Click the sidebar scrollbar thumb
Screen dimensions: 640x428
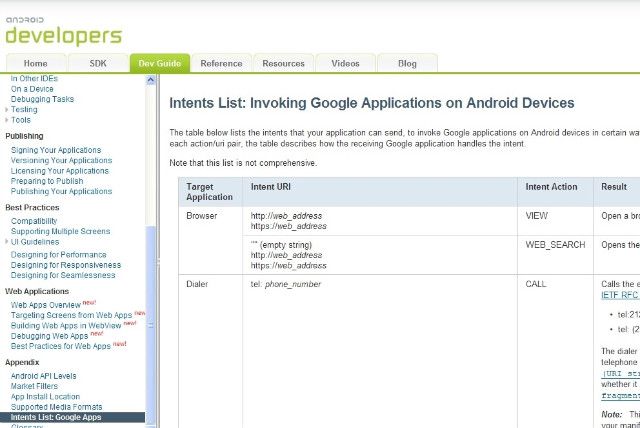coord(151,324)
